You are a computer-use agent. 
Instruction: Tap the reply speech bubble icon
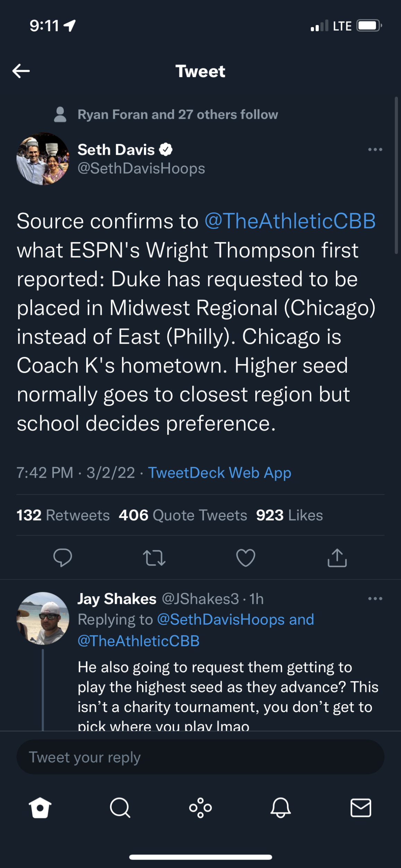(62, 558)
